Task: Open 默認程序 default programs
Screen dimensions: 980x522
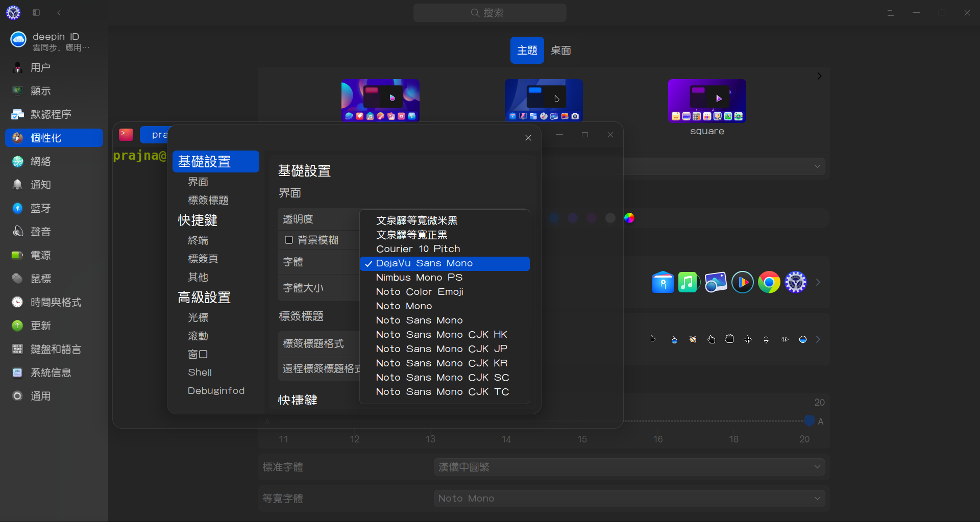Action: click(54, 114)
